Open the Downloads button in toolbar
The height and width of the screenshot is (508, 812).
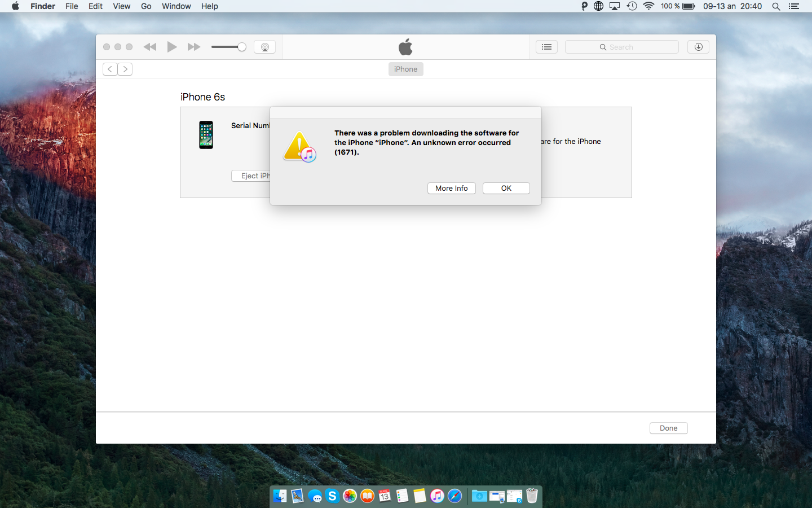pyautogui.click(x=698, y=47)
